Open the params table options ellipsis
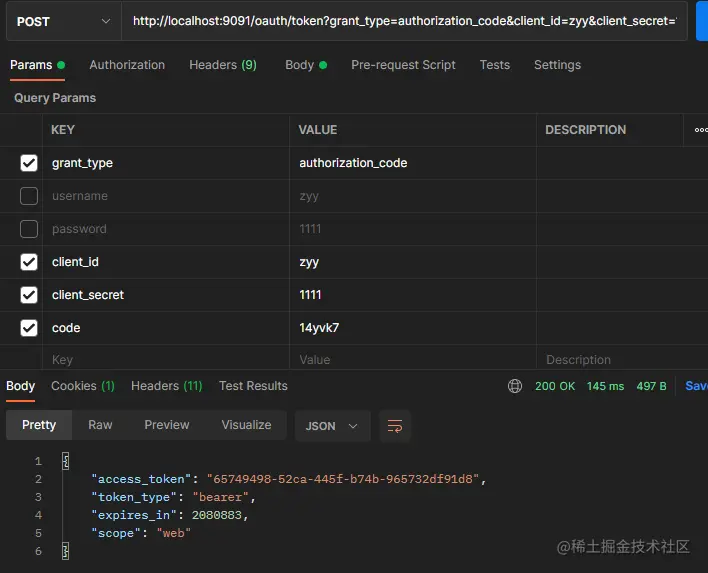Viewport: 708px width, 573px height. (700, 130)
